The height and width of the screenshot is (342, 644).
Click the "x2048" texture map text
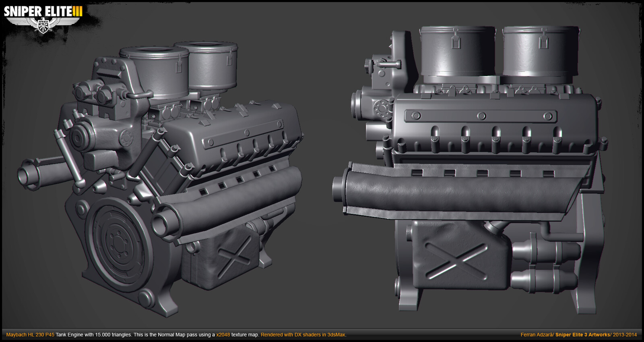(223, 335)
